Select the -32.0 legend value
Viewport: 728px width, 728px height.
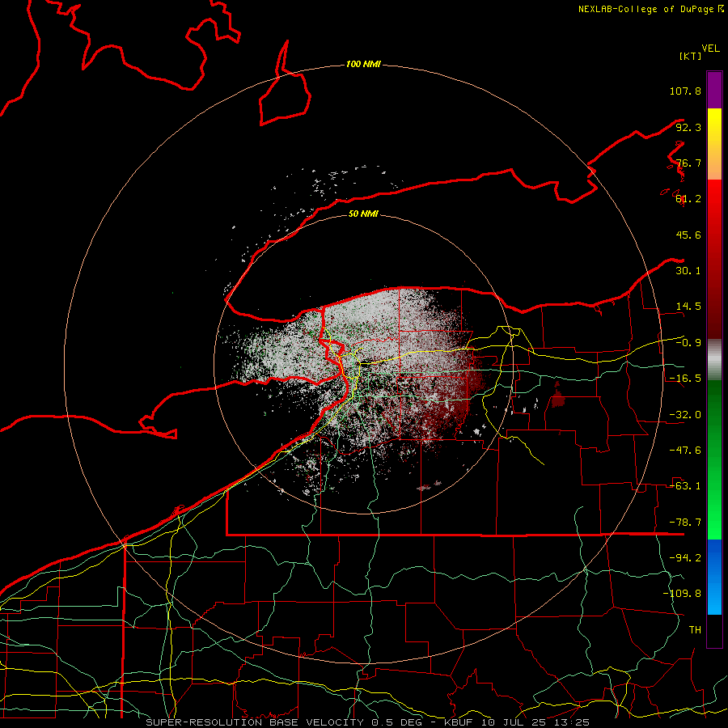[685, 415]
